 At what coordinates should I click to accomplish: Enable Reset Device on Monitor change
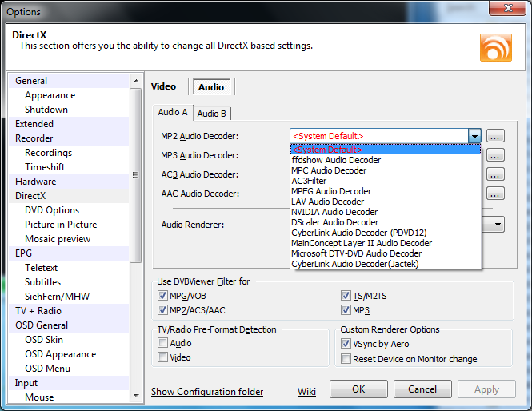pos(346,359)
